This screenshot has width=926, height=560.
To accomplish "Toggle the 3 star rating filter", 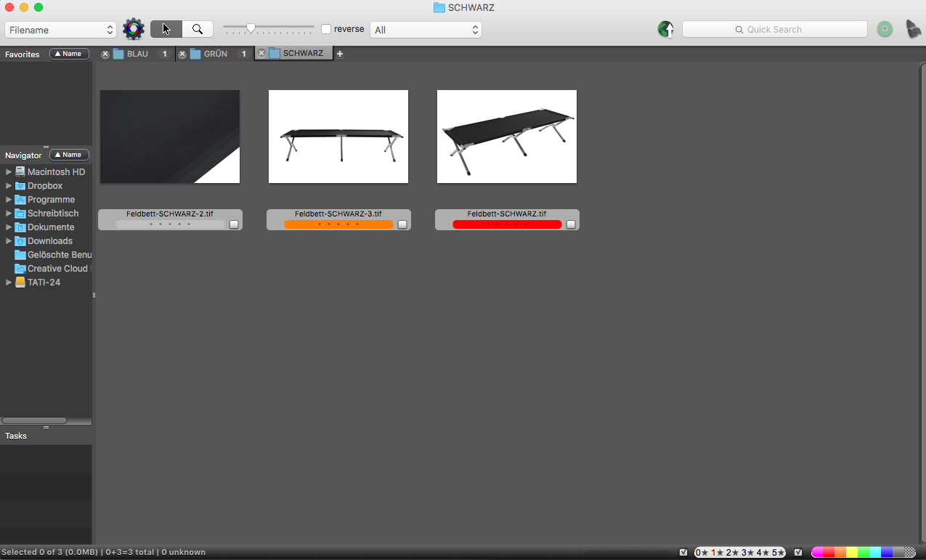I will tap(747, 553).
